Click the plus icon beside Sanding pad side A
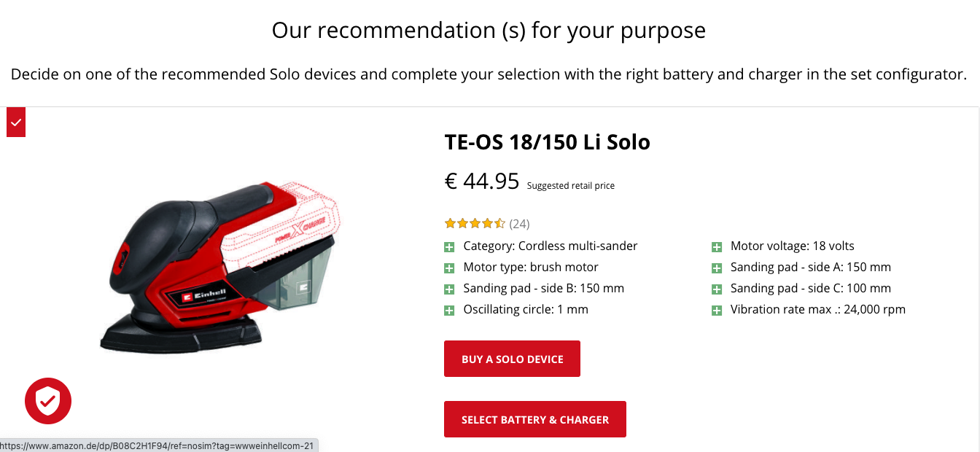This screenshot has height=452, width=980. (717, 268)
